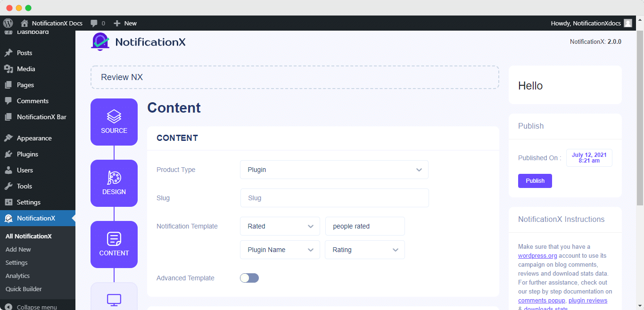Toggle the Advanced Template switch
644x310 pixels.
point(249,278)
